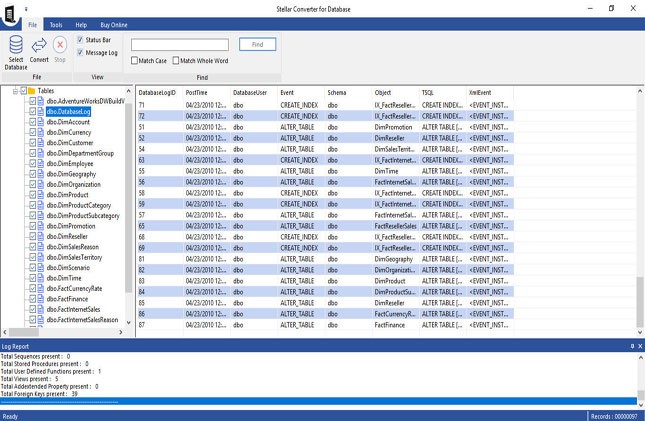This screenshot has height=421, width=645.
Task: Click the Stop icon in ribbon
Action: click(60, 45)
